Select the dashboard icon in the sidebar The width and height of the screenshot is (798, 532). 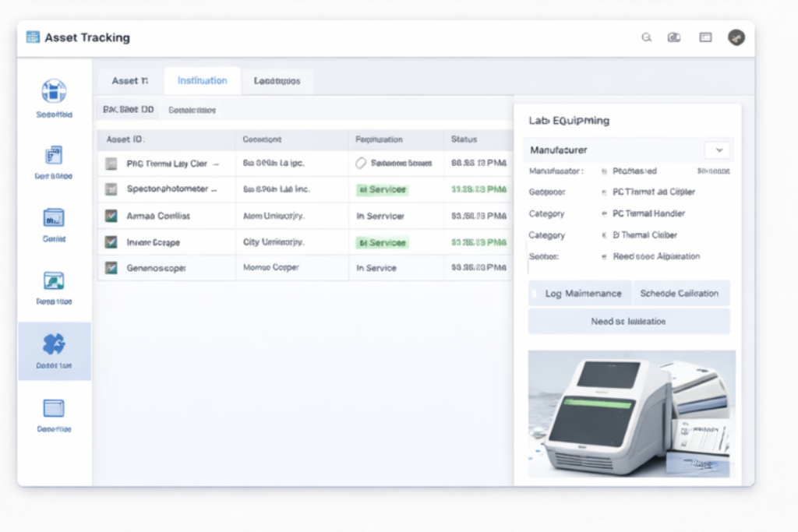[x=52, y=91]
